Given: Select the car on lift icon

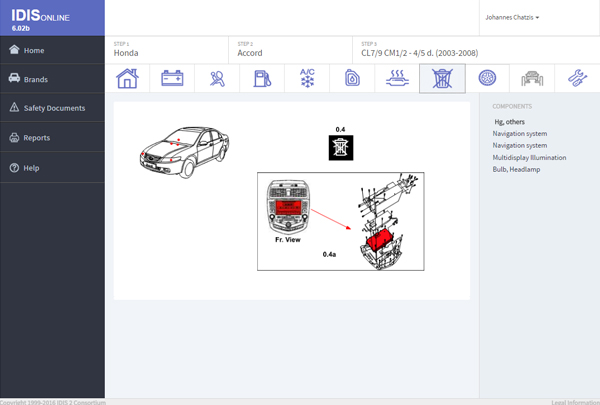Looking at the screenshot, I should pyautogui.click(x=532, y=78).
